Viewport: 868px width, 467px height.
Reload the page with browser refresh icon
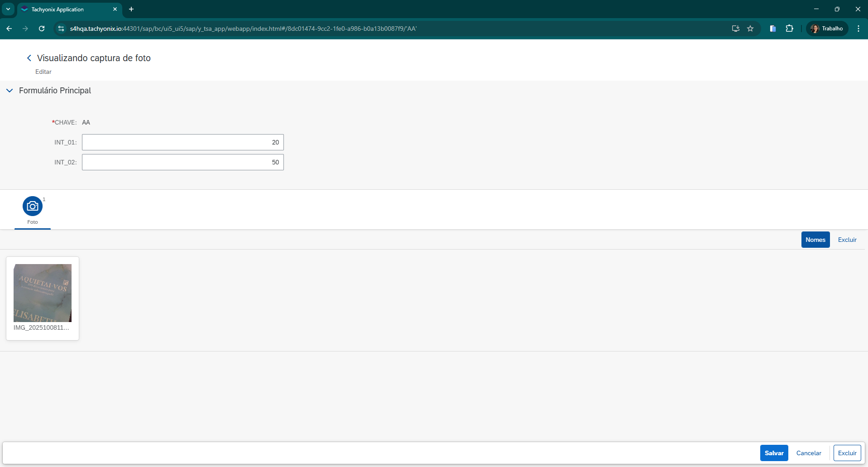pyautogui.click(x=42, y=29)
